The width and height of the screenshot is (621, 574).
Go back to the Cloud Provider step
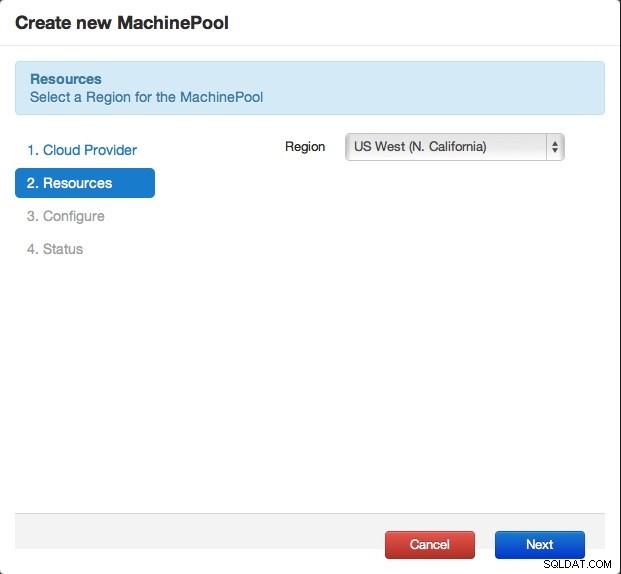click(x=82, y=150)
